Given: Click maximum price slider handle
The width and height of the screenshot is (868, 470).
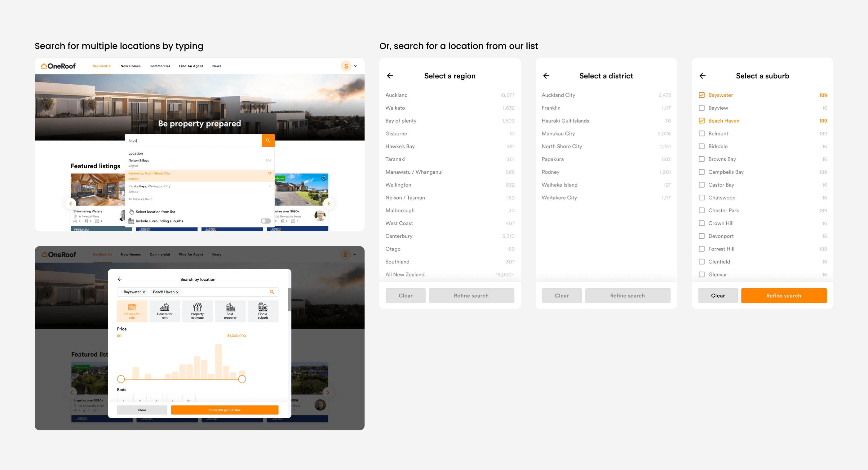Looking at the screenshot, I should [242, 379].
